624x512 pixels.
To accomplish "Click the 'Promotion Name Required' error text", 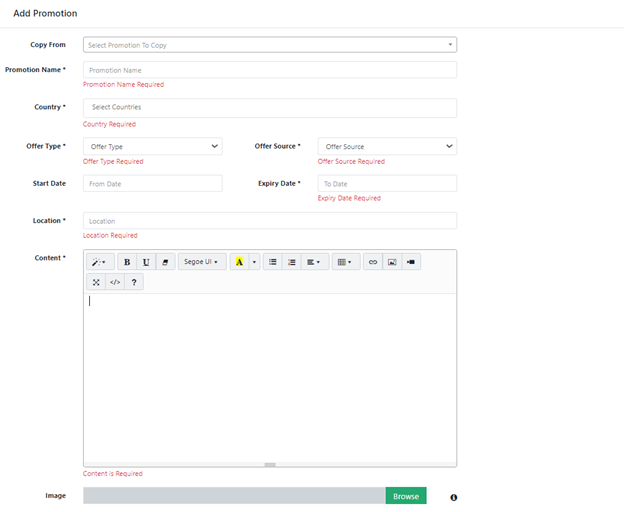I will coord(123,84).
